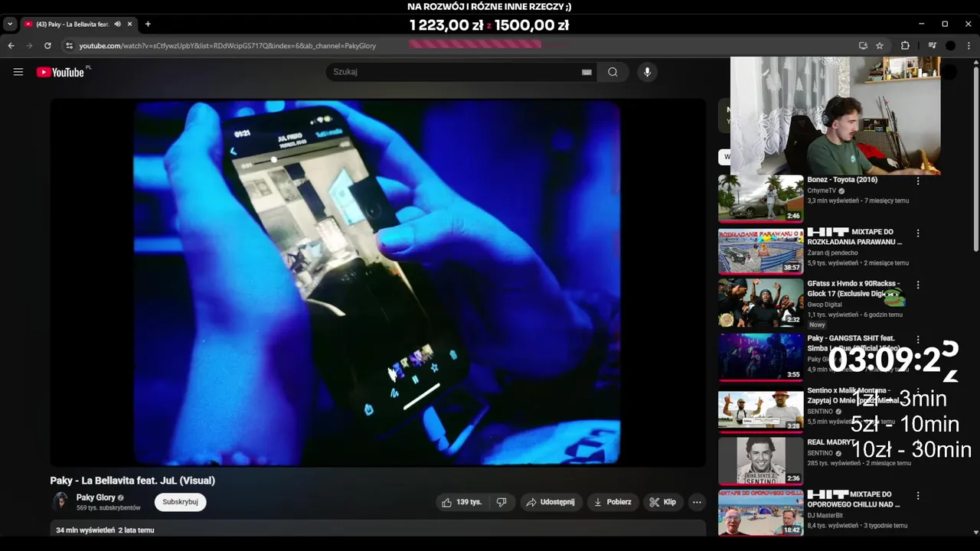Open the Mixtape do rozkładania parawanu thumbnail
Image resolution: width=980 pixels, height=551 pixels.
(760, 250)
